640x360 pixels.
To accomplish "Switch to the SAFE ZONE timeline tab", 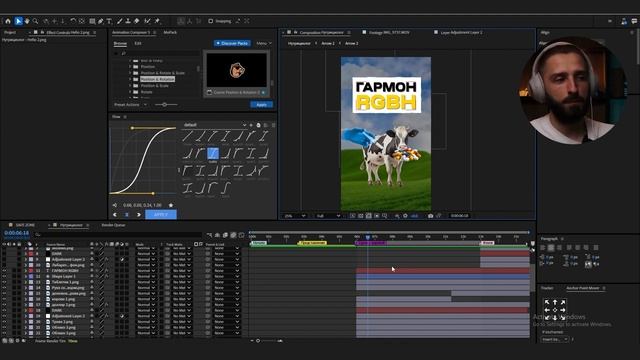I will pos(25,225).
